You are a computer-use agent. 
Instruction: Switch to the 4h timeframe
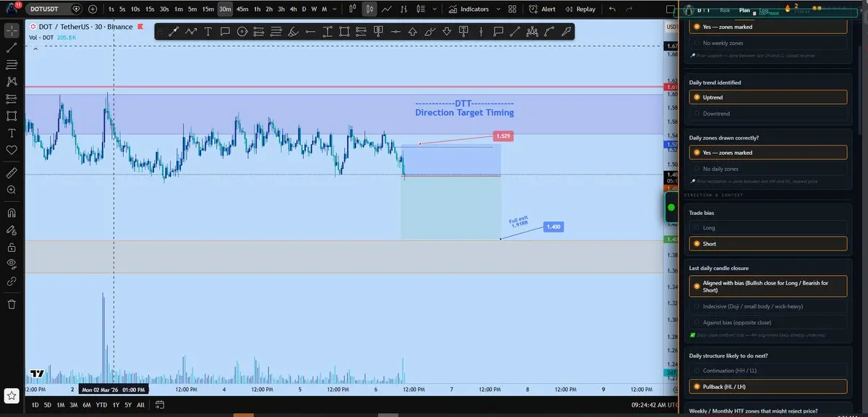click(293, 9)
